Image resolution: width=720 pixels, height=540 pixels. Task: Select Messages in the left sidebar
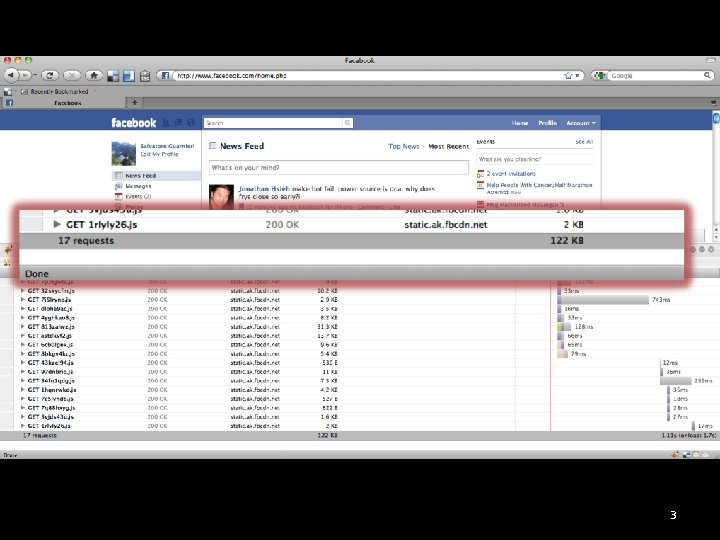(138, 186)
